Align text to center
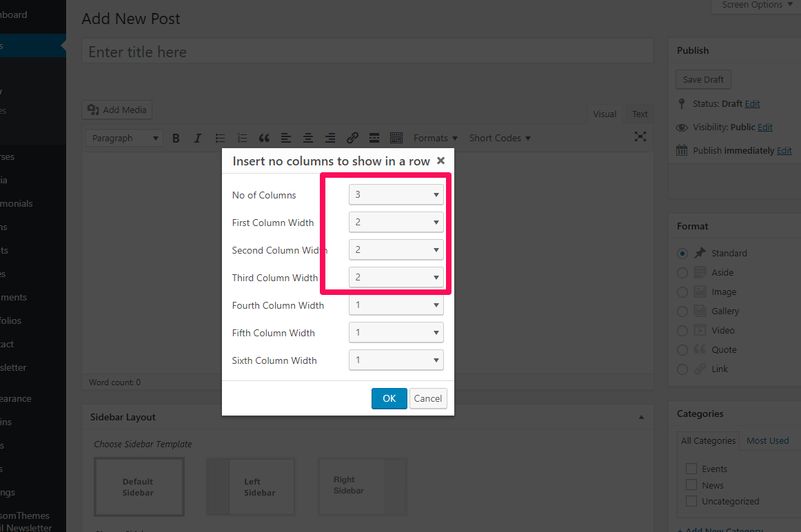This screenshot has width=801, height=532. point(308,138)
